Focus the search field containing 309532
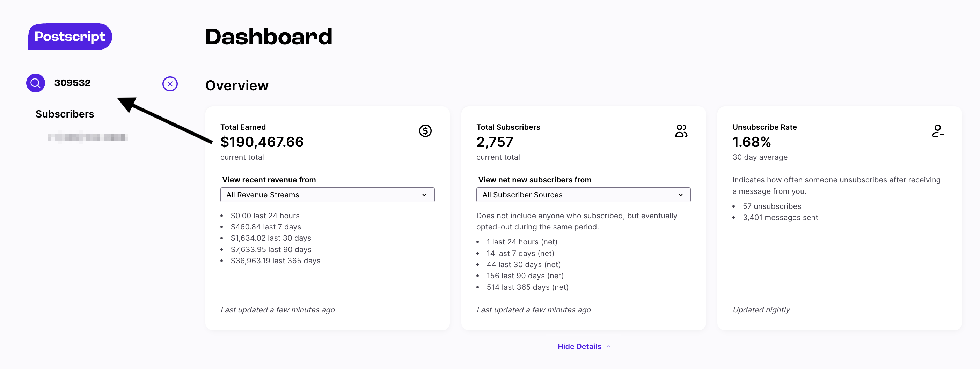 pyautogui.click(x=103, y=83)
